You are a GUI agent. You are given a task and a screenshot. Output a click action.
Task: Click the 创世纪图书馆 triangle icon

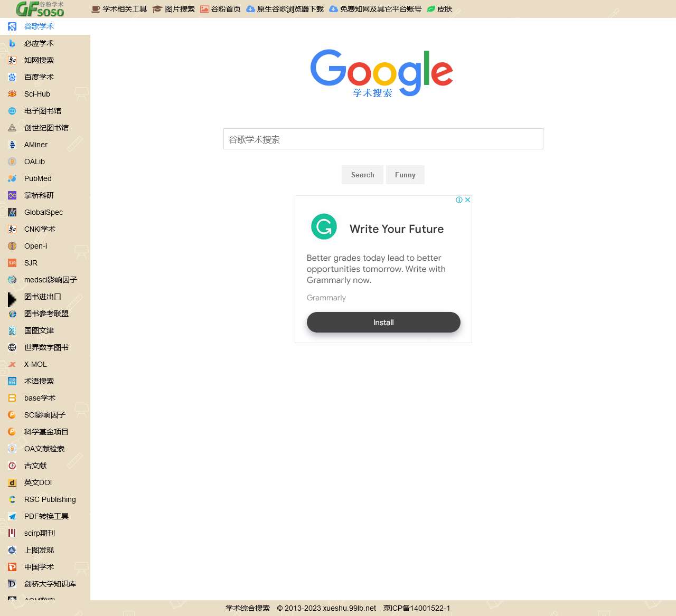(12, 128)
